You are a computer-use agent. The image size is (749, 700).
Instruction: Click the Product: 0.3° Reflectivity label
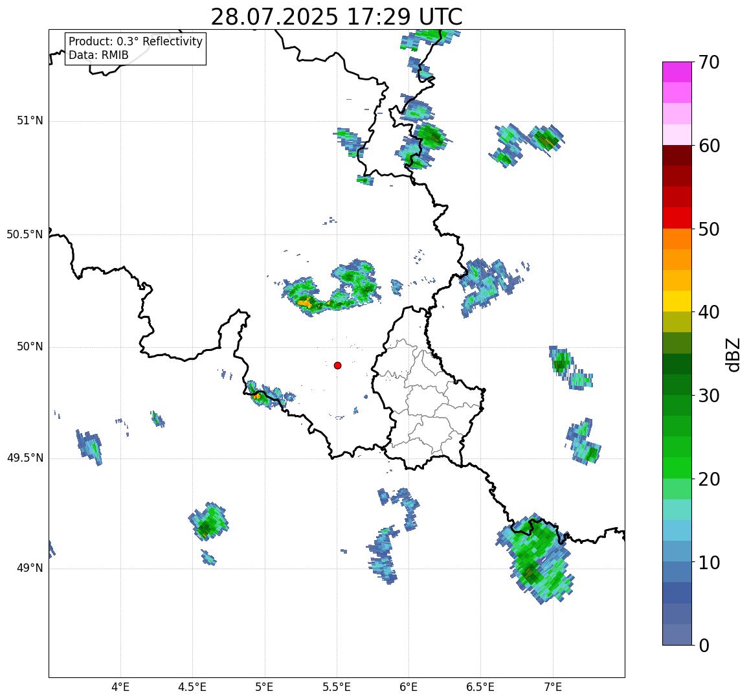136,41
